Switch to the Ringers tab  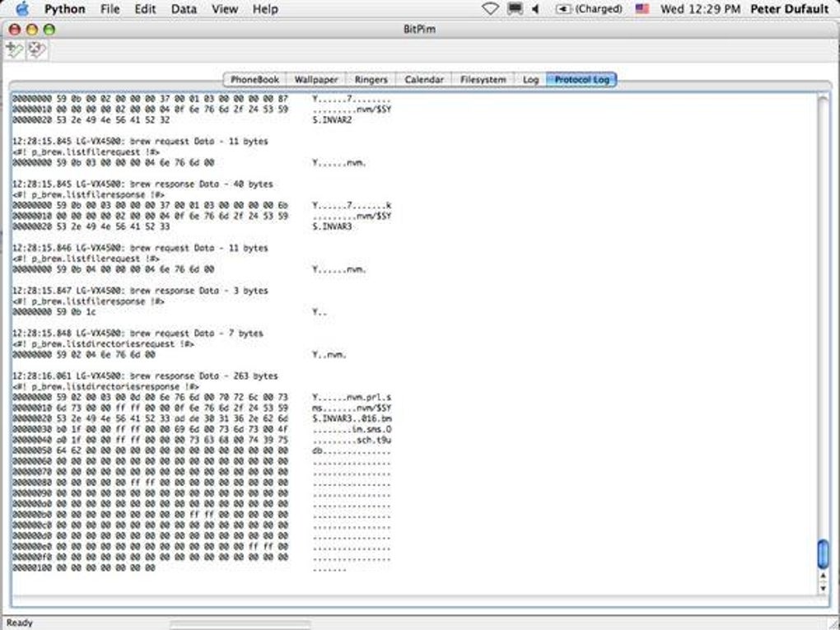click(x=371, y=79)
